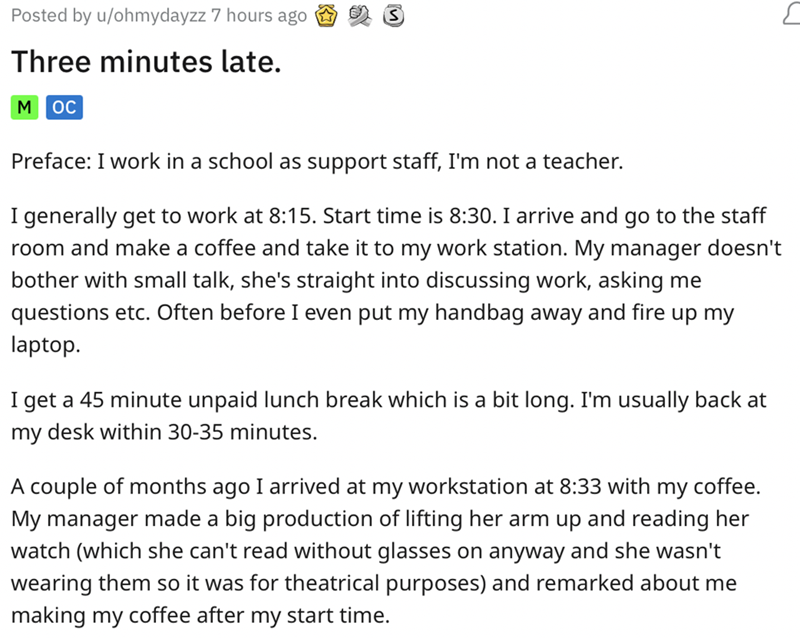
Task: Select the blue OC flair tag
Action: pyautogui.click(x=62, y=107)
